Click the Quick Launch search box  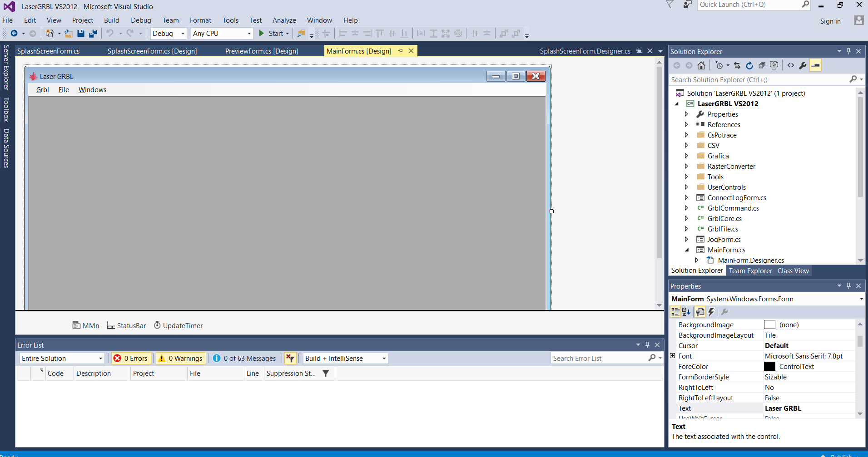pyautogui.click(x=749, y=5)
